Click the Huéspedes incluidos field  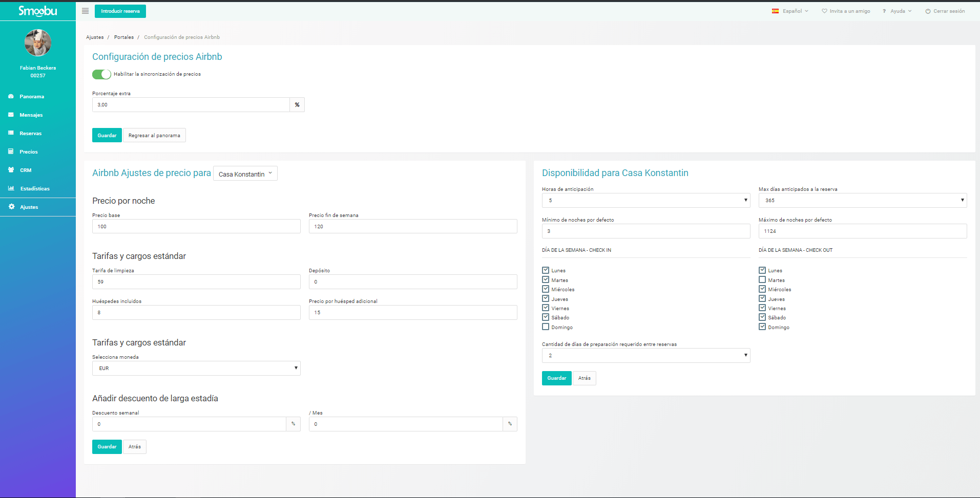click(196, 312)
